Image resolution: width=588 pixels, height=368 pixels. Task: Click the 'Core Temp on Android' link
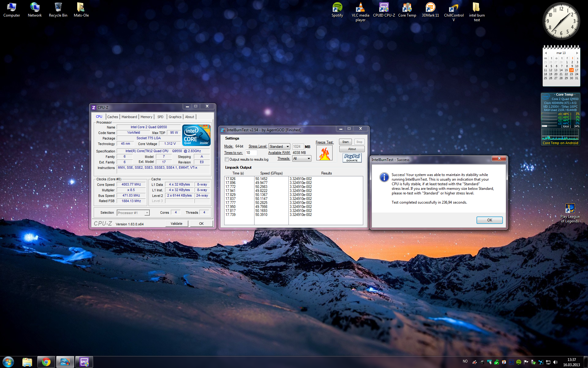point(560,143)
